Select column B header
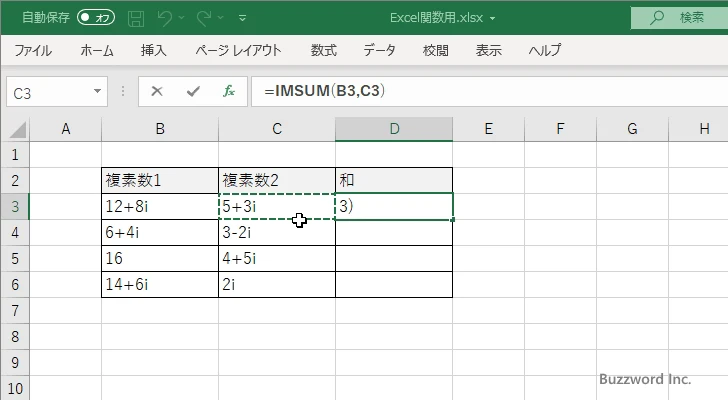The height and width of the screenshot is (400, 728). tap(160, 129)
